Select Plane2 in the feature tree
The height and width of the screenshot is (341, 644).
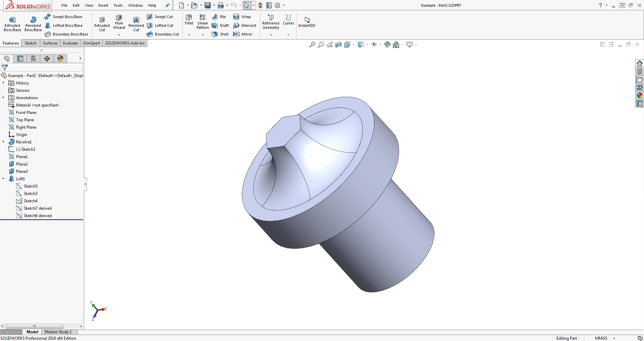[22, 164]
